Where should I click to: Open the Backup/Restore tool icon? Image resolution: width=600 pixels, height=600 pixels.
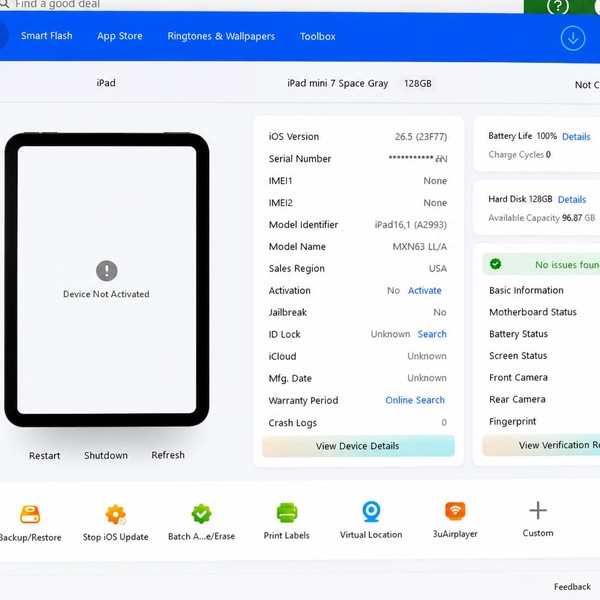(30, 514)
